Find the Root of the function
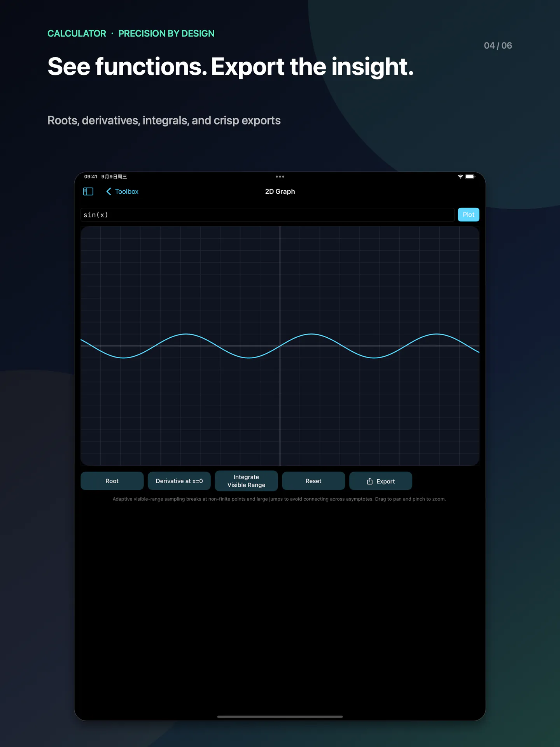 pyautogui.click(x=112, y=481)
